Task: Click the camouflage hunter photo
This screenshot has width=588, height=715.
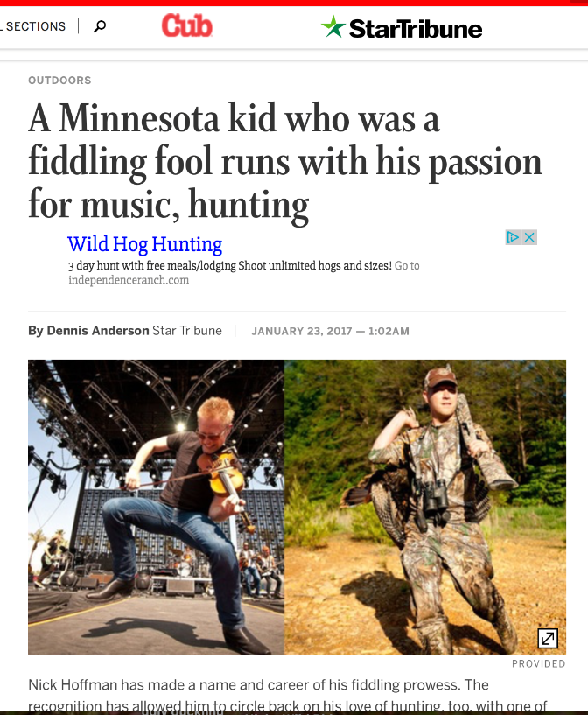Action: 425,507
